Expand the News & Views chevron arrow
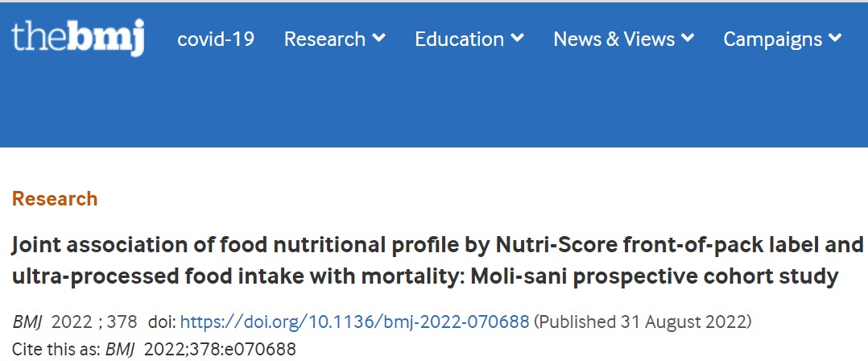The image size is (868, 361). [688, 38]
